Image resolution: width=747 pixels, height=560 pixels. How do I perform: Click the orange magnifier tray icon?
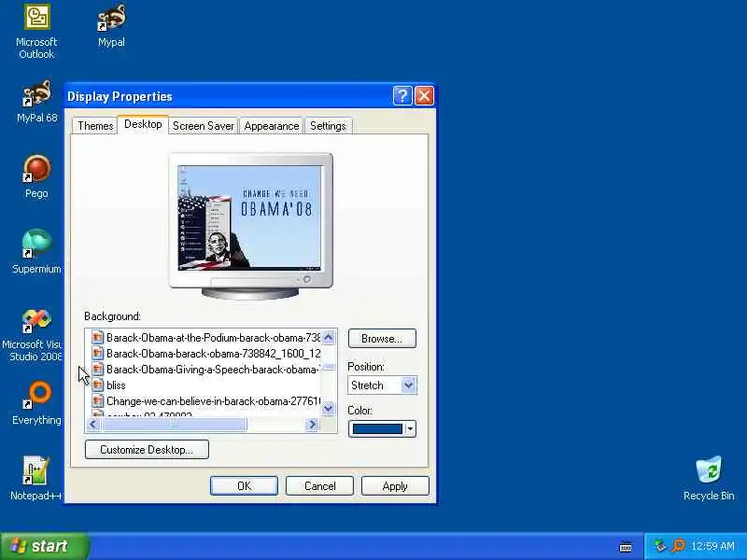pos(678,546)
